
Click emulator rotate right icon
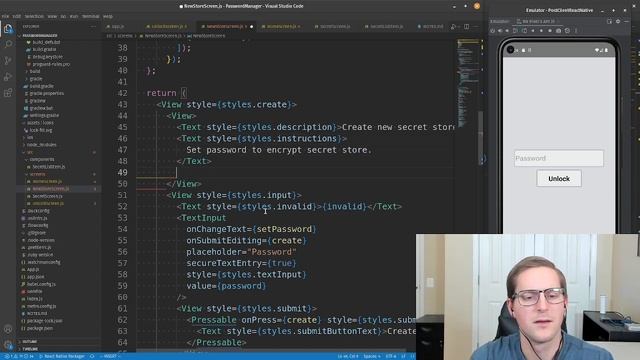524,31
